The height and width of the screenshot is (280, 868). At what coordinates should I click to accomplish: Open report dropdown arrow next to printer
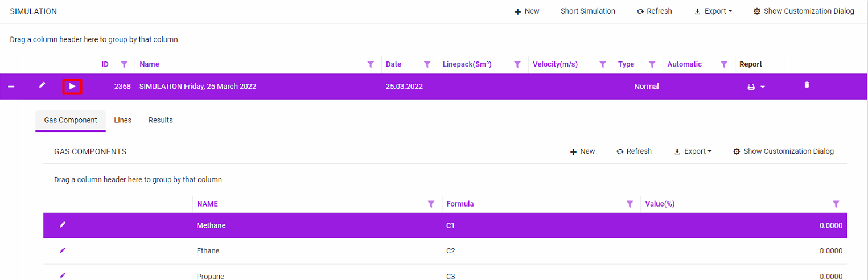pos(763,87)
